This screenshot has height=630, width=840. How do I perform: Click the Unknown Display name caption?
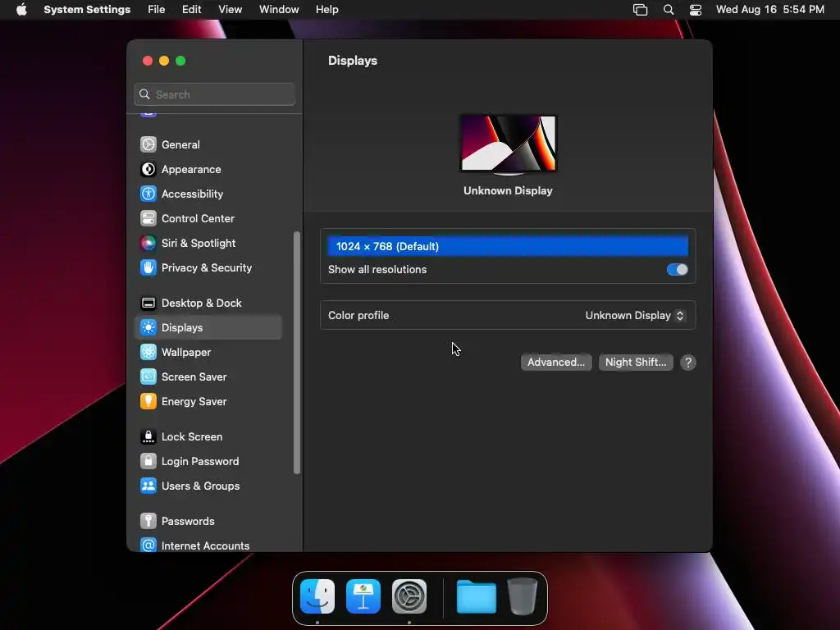pyautogui.click(x=508, y=190)
